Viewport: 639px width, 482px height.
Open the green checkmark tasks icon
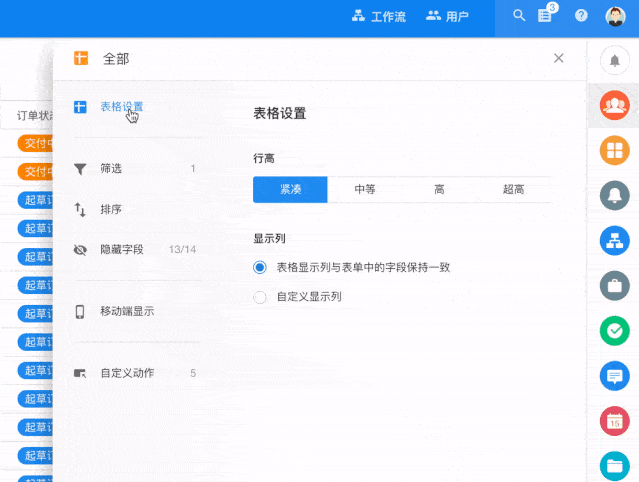615,331
